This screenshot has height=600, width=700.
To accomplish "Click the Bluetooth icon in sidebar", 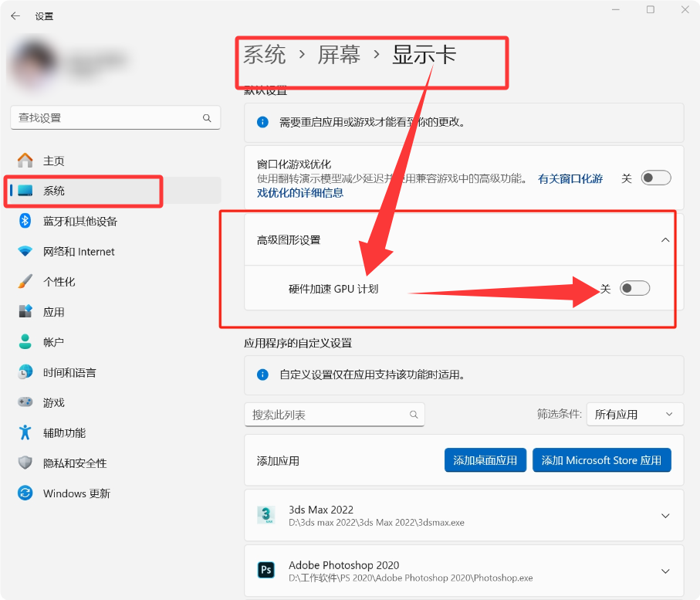I will [x=25, y=222].
